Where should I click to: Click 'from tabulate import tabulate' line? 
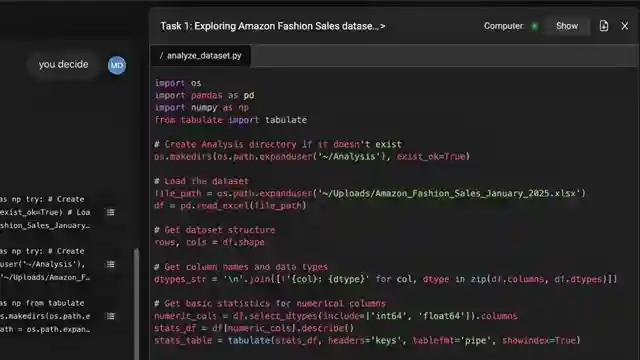click(231, 120)
